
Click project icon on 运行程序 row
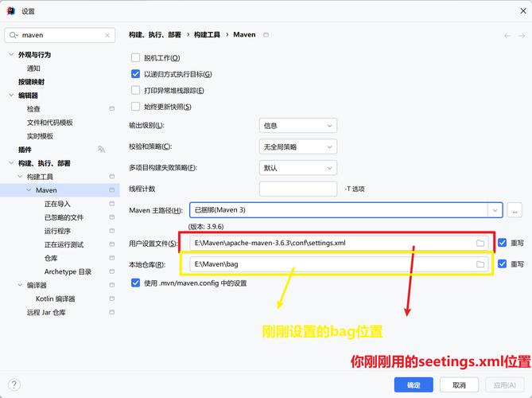(x=111, y=231)
